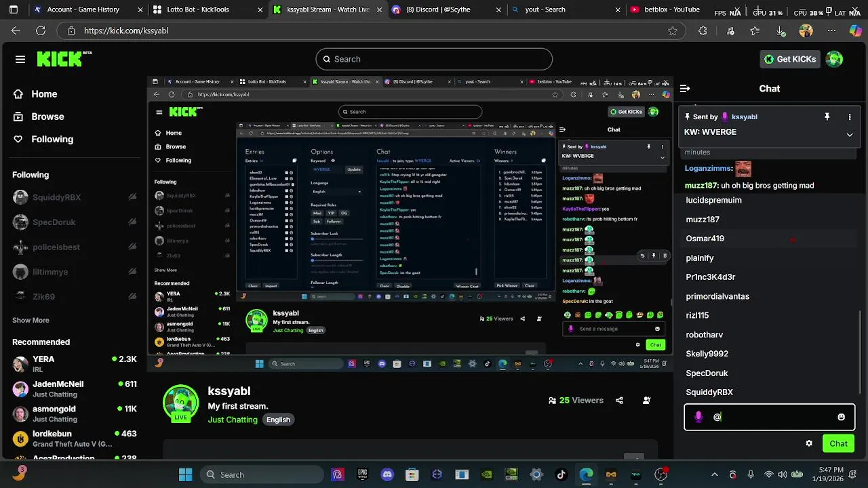Image resolution: width=868 pixels, height=488 pixels.
Task: Open the emoji picker in chat input
Action: pos(841,417)
